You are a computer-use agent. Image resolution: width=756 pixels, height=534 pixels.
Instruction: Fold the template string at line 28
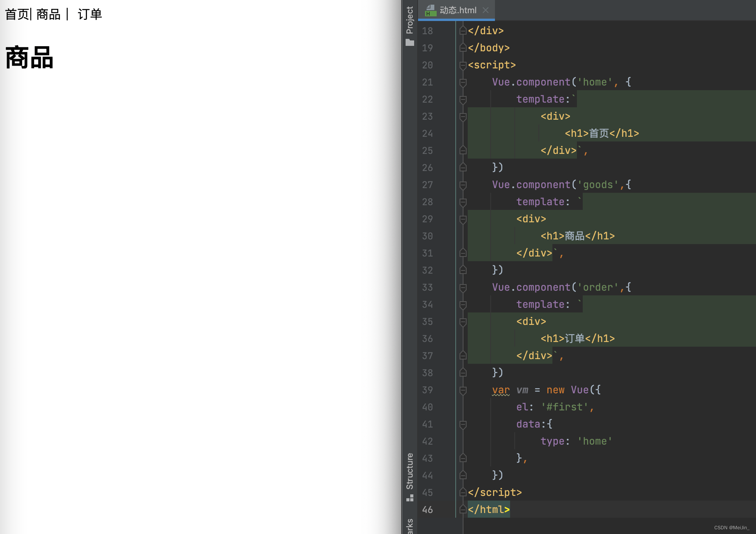463,202
